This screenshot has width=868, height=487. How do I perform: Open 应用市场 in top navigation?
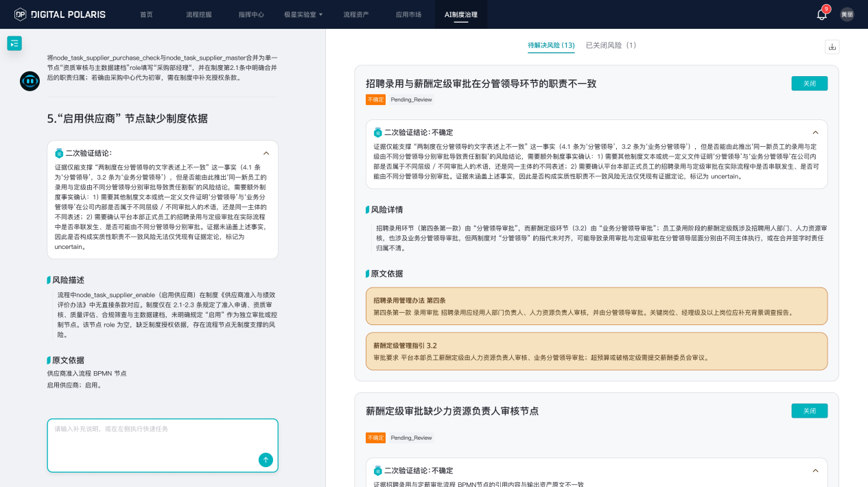[x=408, y=14]
